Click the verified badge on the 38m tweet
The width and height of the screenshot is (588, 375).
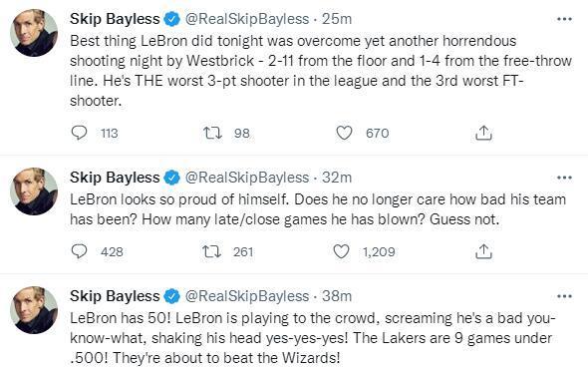(171, 296)
